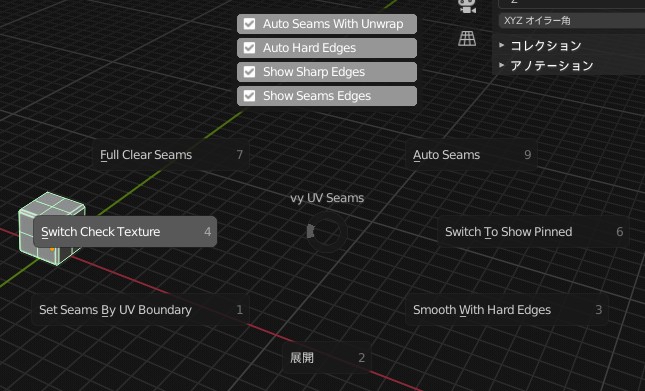Choose Smooth With Hard Edges entry

pos(507,310)
